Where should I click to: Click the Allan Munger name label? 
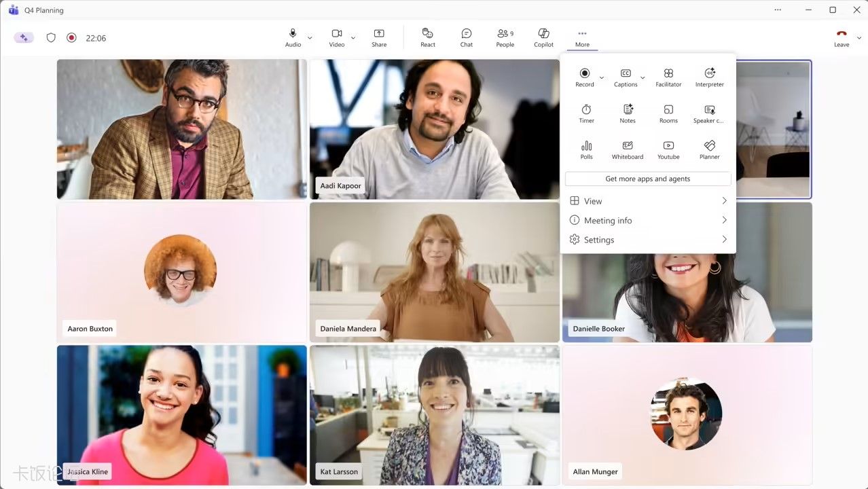pos(595,471)
